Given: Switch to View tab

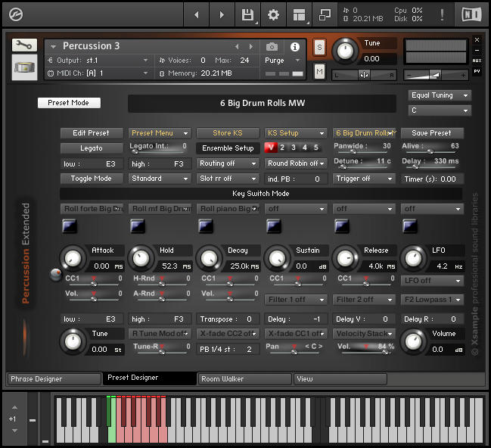Looking at the screenshot, I should pos(340,379).
